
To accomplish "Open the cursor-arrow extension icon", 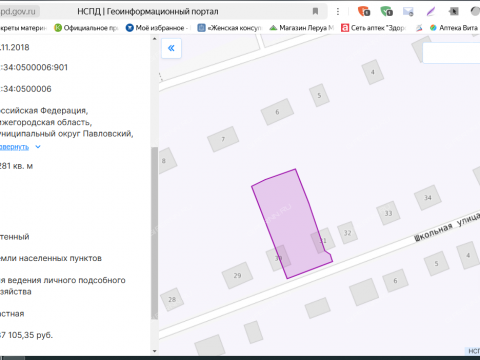I will [453, 11].
